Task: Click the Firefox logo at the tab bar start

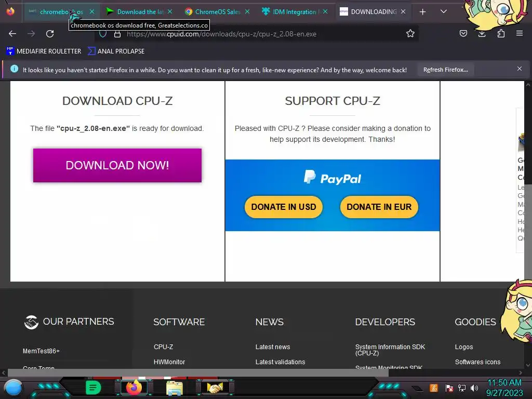Action: [x=10, y=11]
